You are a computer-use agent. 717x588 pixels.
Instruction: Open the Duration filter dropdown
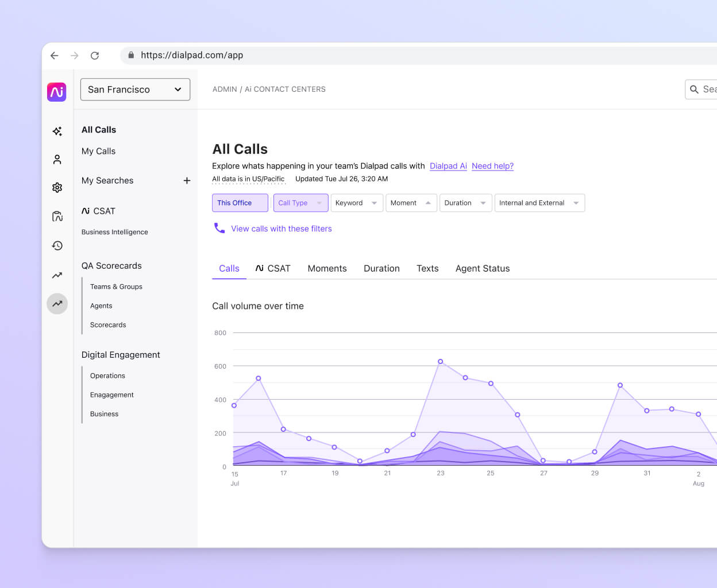pyautogui.click(x=465, y=203)
